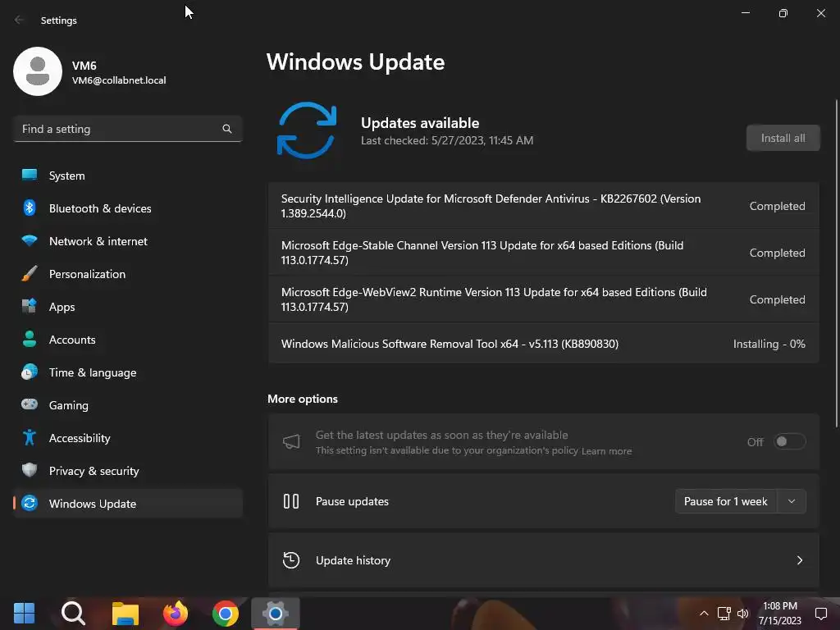Go back with the Settings back arrow
840x630 pixels.
pyautogui.click(x=20, y=20)
